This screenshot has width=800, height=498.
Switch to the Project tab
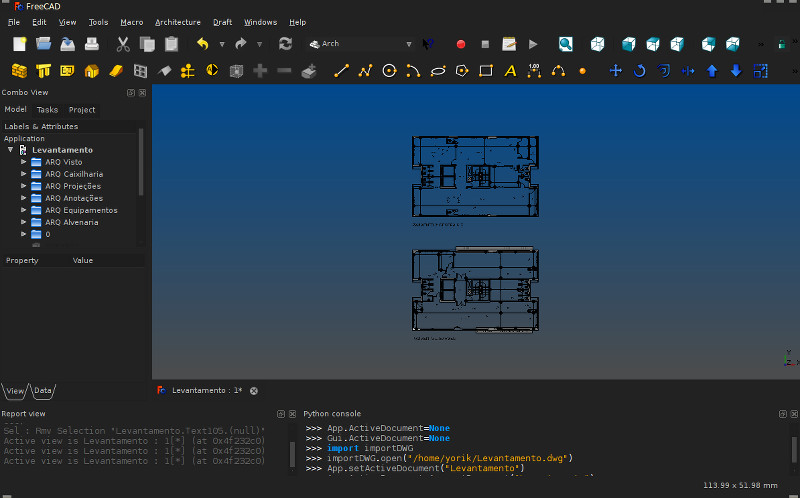82,110
